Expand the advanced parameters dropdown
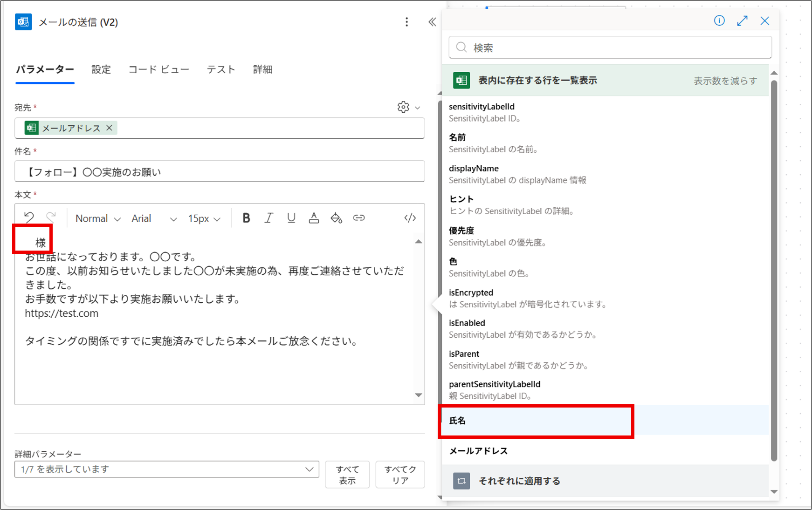Image resolution: width=812 pixels, height=510 pixels. (x=166, y=469)
